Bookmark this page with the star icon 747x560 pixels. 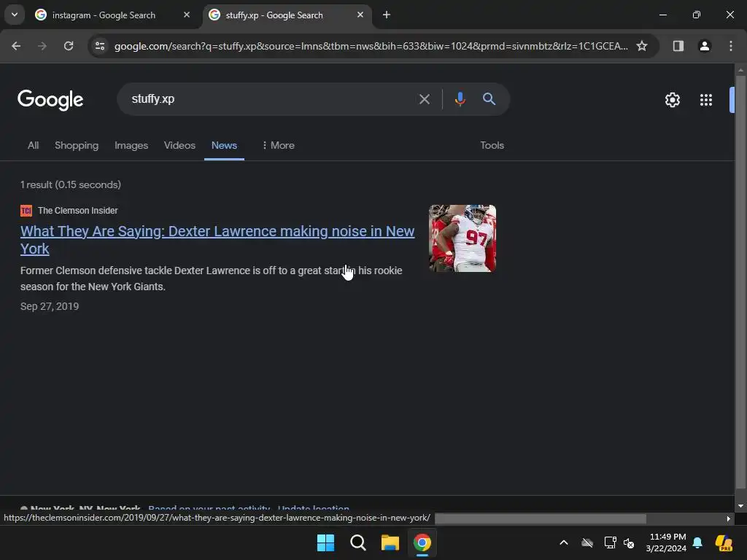[642, 46]
